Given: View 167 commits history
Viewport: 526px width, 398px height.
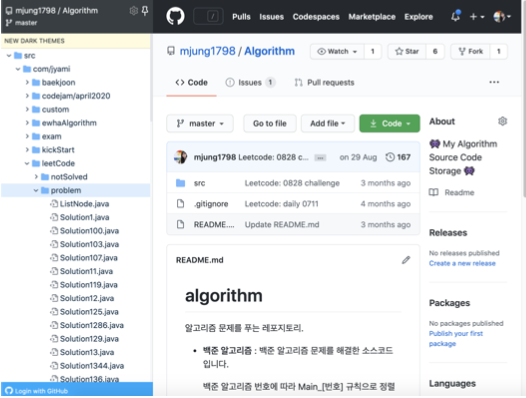Looking at the screenshot, I should [x=398, y=157].
